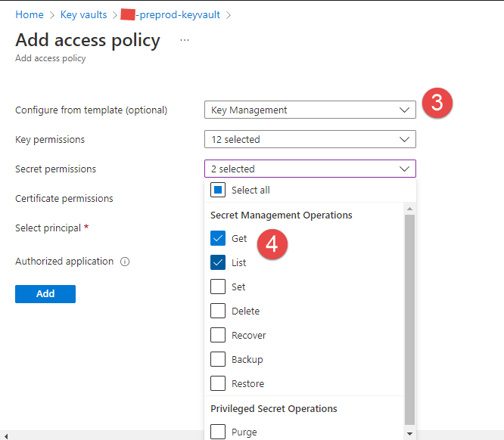Click the info icon beside Authorized application
504x440 pixels.
(125, 262)
